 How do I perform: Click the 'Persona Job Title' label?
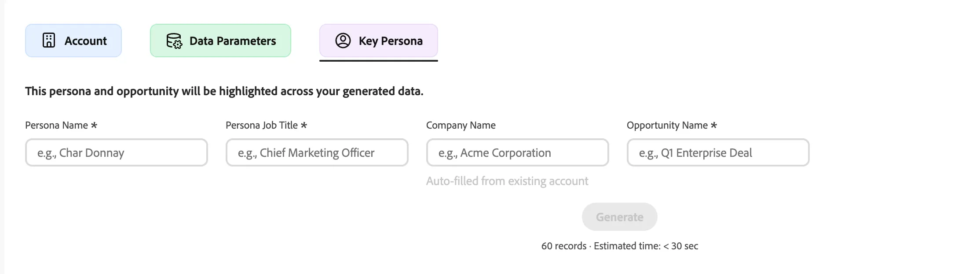266,125
